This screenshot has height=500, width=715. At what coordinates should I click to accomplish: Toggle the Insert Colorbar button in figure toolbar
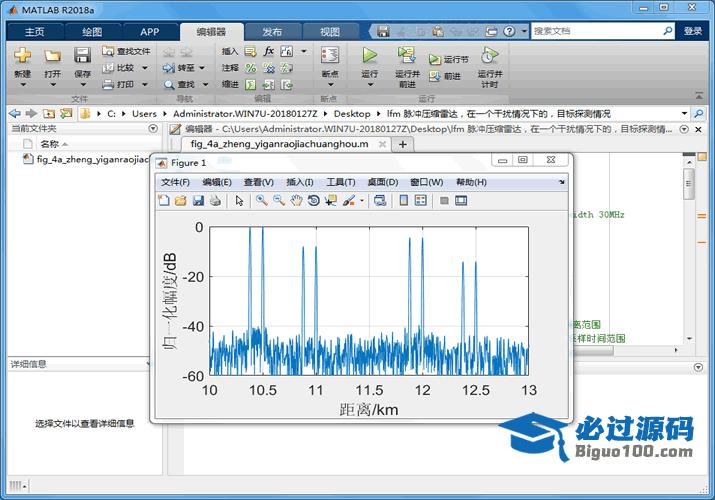403,201
